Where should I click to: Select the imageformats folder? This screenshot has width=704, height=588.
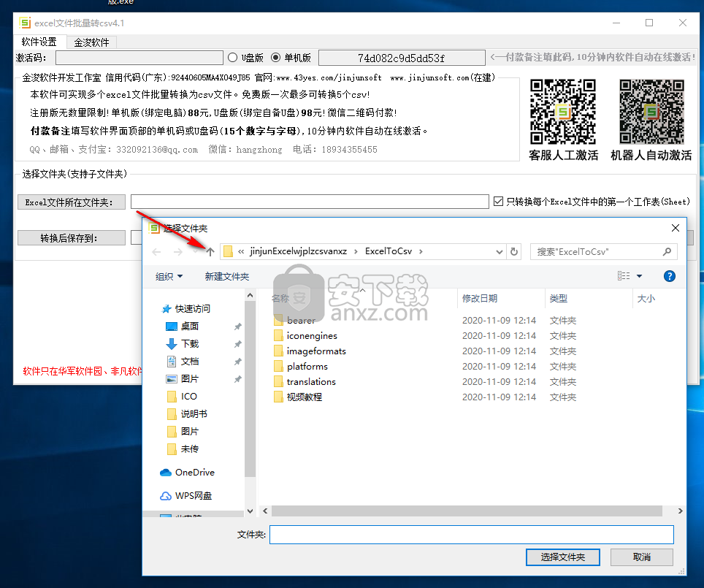(316, 351)
